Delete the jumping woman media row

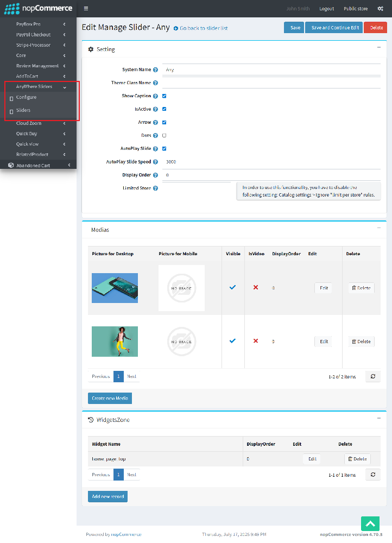coord(361,342)
